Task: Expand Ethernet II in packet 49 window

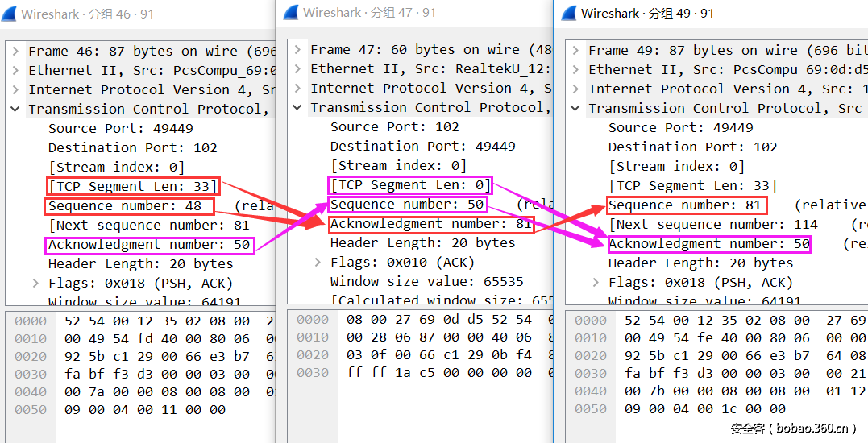Action: coord(575,70)
